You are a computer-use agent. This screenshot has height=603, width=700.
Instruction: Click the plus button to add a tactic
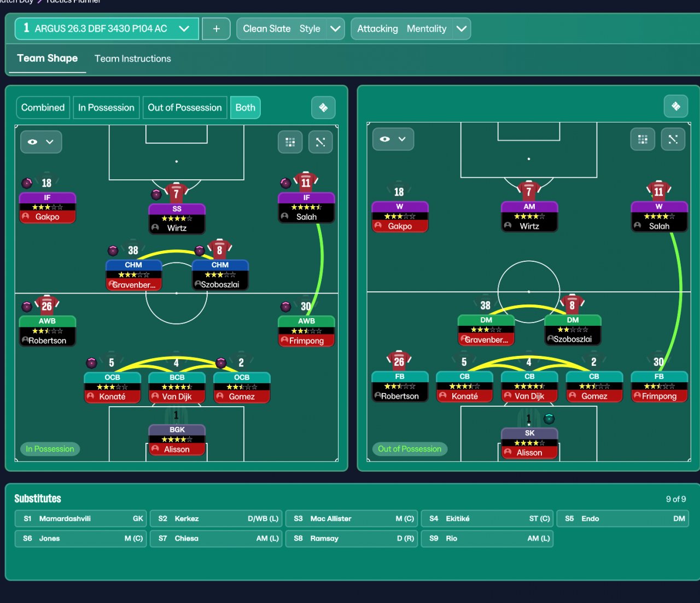pyautogui.click(x=217, y=29)
